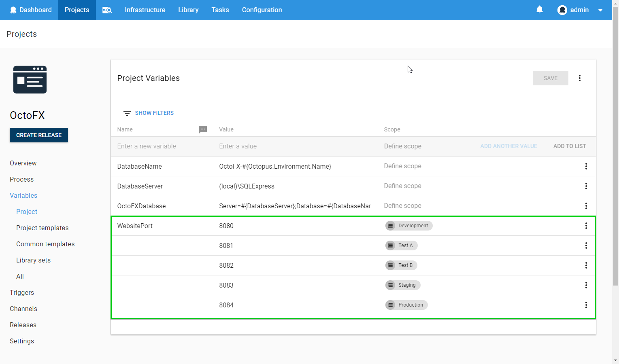Open the 8083 Staging row overflow menu

click(x=585, y=285)
